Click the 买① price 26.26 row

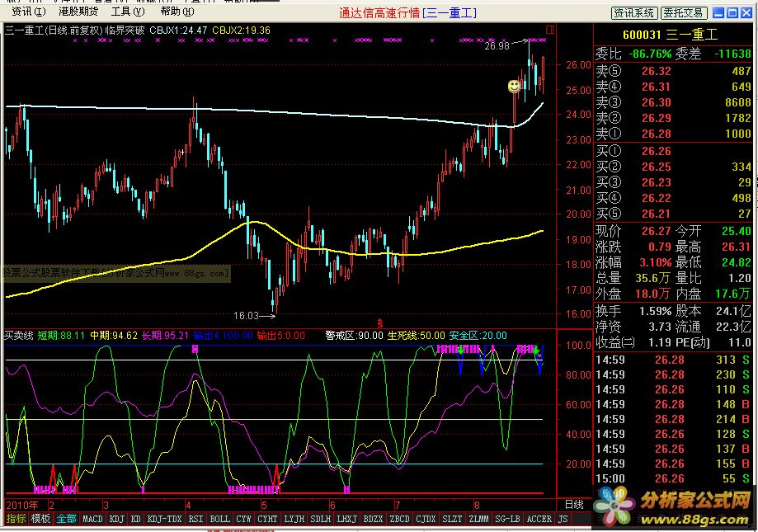[x=673, y=151]
